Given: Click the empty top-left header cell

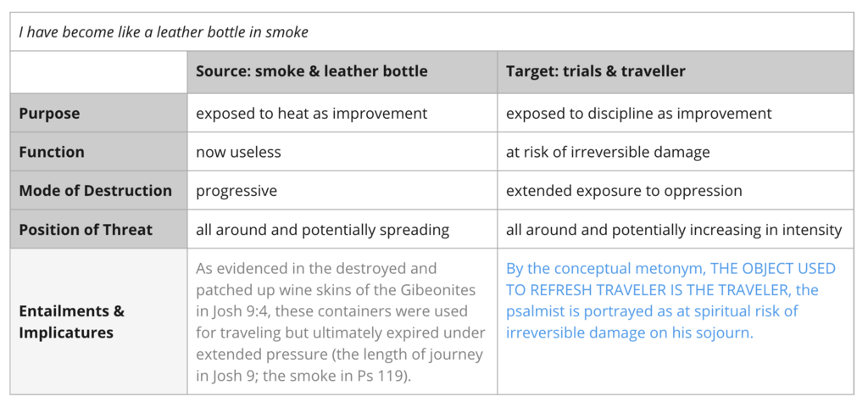Looking at the screenshot, I should click(98, 71).
